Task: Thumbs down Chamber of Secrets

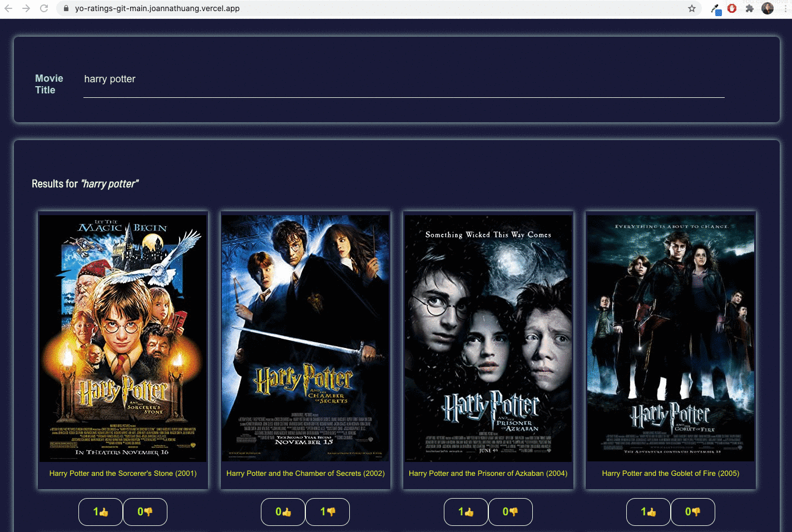Action: (x=328, y=512)
